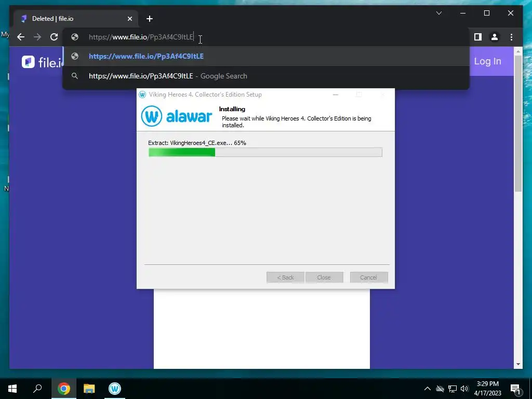Click Chrome's back arrow button
Screen dimensions: 532x399
21,37
